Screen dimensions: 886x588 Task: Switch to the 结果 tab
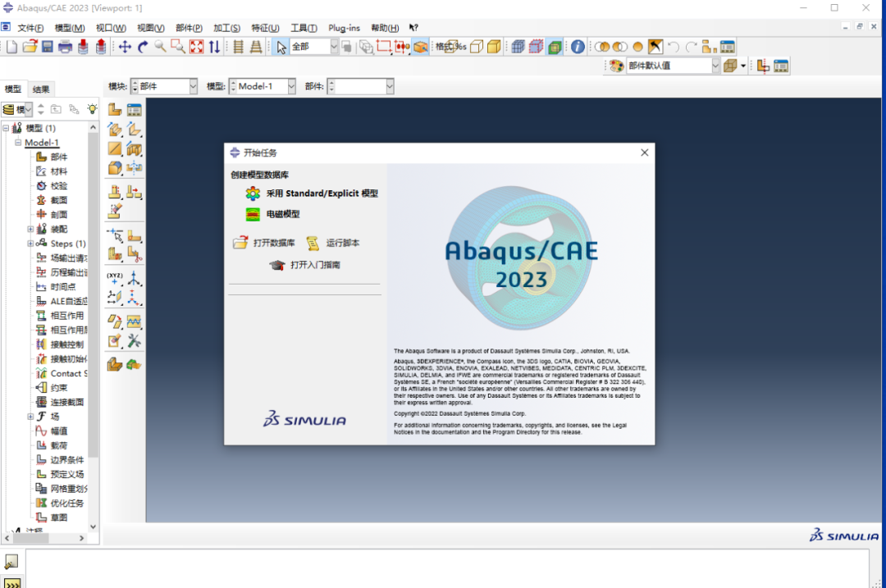pos(41,89)
